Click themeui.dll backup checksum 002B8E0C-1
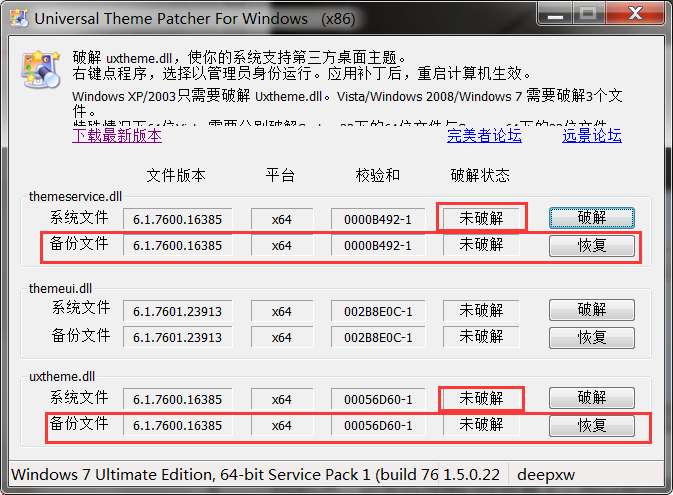This screenshot has height=495, width=673. click(x=378, y=337)
